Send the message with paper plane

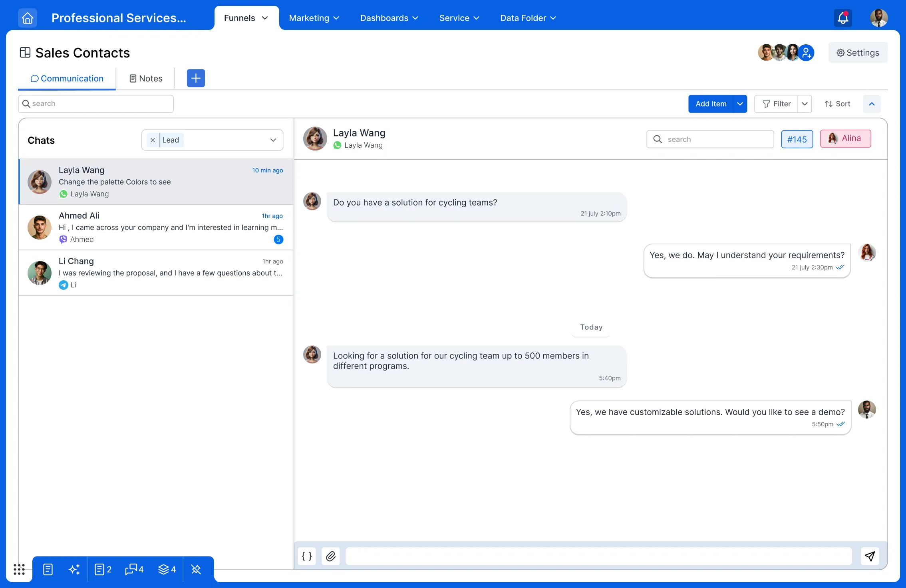click(870, 556)
